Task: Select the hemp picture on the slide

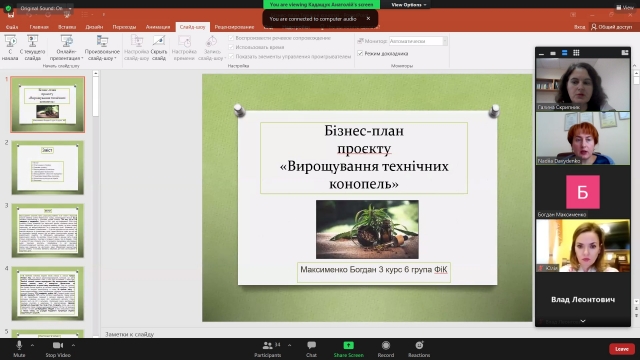Action: 367,229
